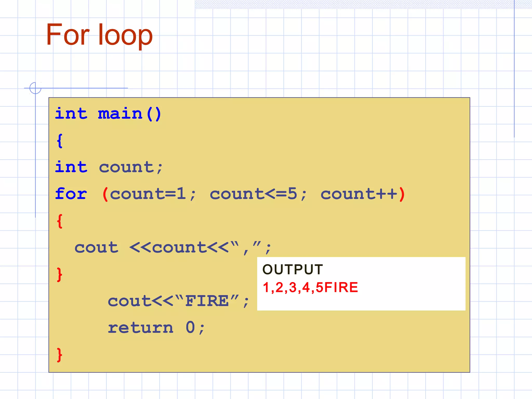
Task: Click the red '1,2,3,4,5FIRE' output text
Action: 310,288
